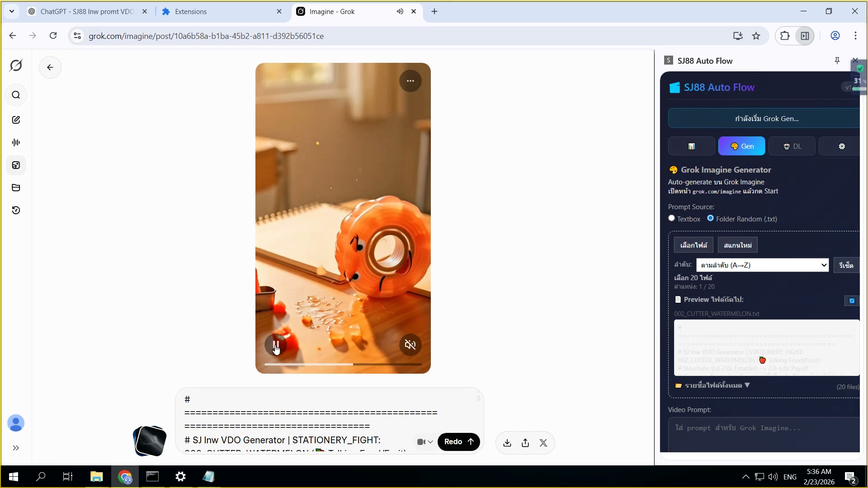868x488 pixels.
Task: Open search from the Grok sidebar
Action: coord(16,95)
